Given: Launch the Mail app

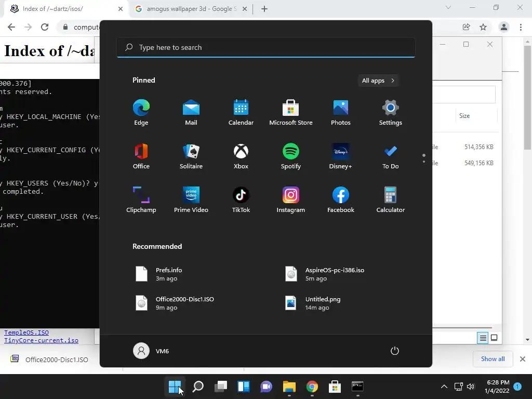Looking at the screenshot, I should pos(191,113).
